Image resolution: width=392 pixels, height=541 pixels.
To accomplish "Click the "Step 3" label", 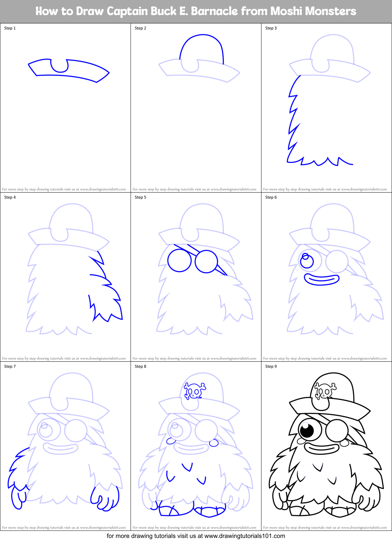I will [x=271, y=28].
